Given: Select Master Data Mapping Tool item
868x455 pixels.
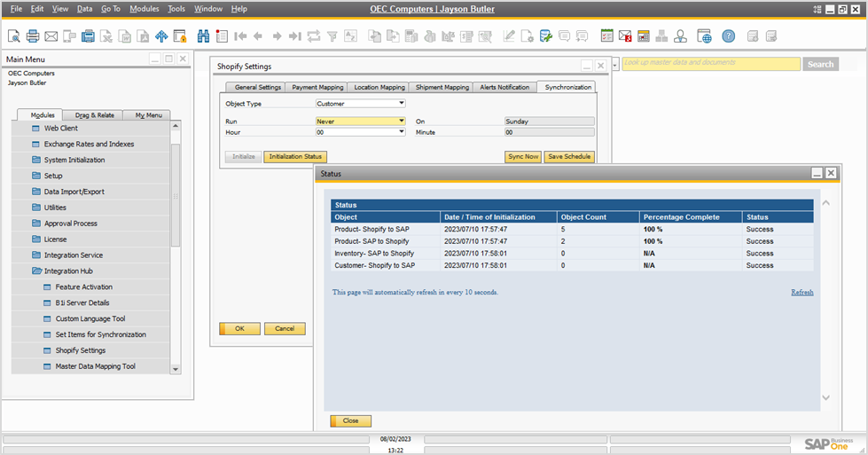Looking at the screenshot, I should click(95, 366).
